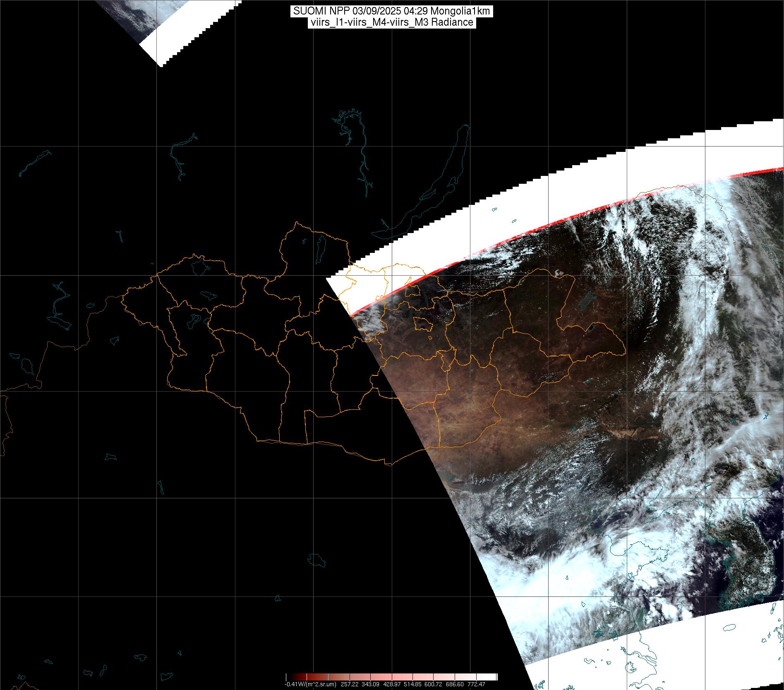Click the 343.09 colorbar value
The width and height of the screenshot is (784, 690).
click(370, 684)
